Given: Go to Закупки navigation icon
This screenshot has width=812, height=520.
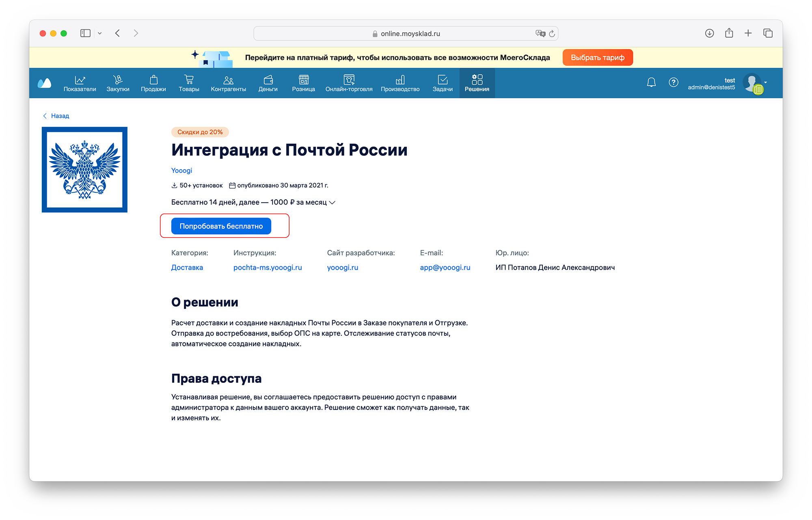Looking at the screenshot, I should [118, 83].
